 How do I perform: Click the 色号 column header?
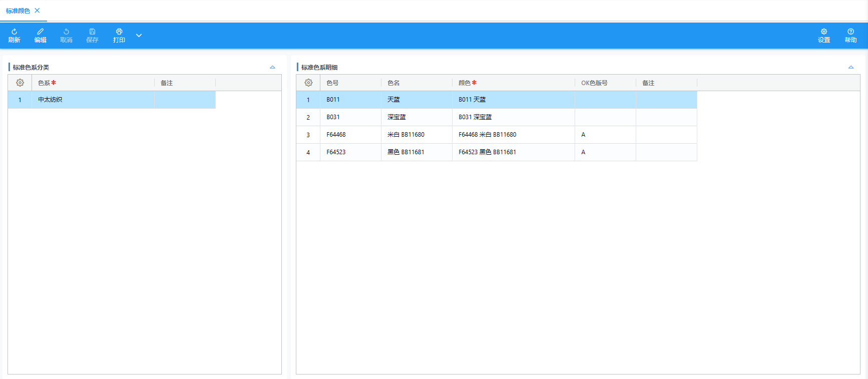click(x=332, y=83)
